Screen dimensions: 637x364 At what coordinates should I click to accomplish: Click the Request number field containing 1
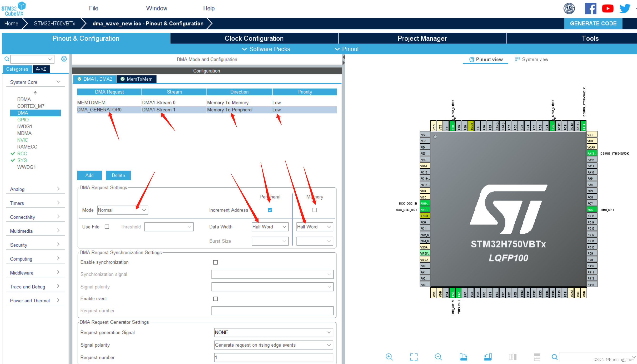tap(273, 357)
